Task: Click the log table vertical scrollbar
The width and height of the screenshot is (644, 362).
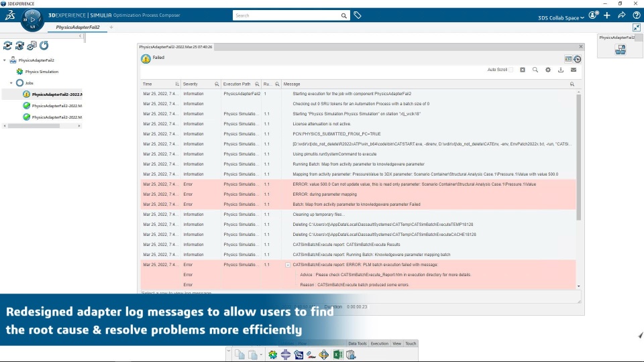Action: pyautogui.click(x=578, y=158)
